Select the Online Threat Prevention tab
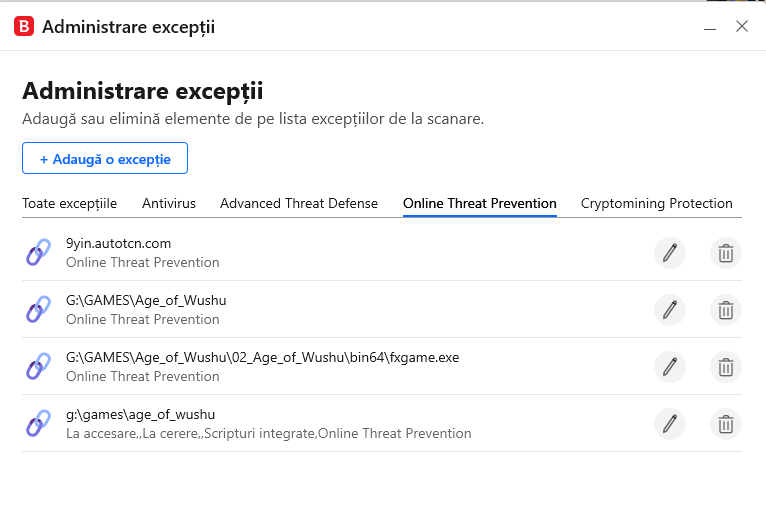The image size is (766, 510). pyautogui.click(x=480, y=203)
